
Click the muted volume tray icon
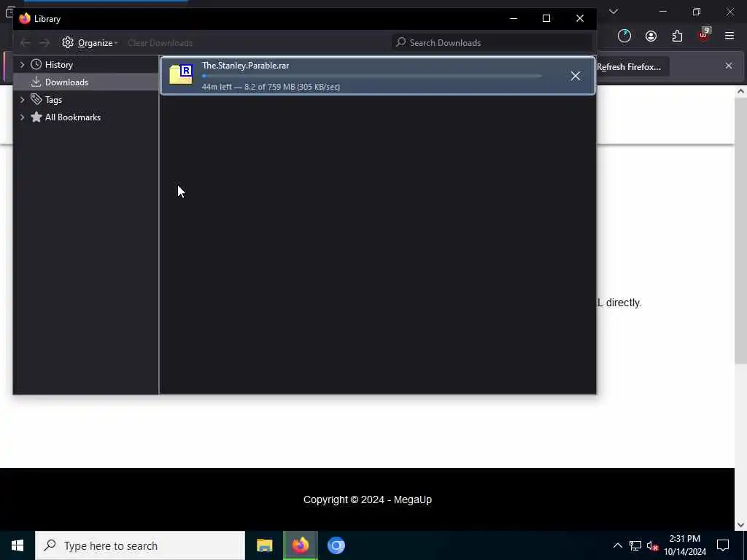(x=653, y=545)
